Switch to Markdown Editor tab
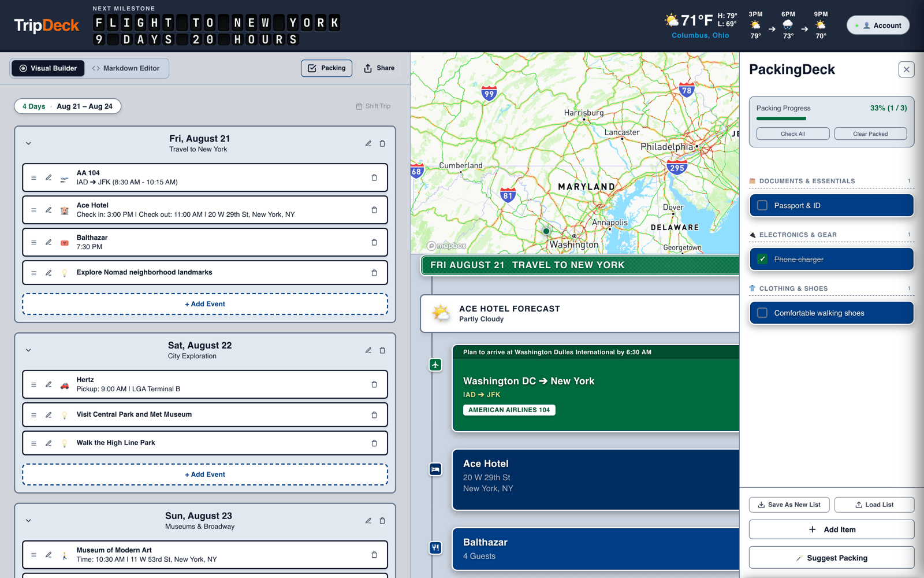The width and height of the screenshot is (924, 578). [126, 68]
